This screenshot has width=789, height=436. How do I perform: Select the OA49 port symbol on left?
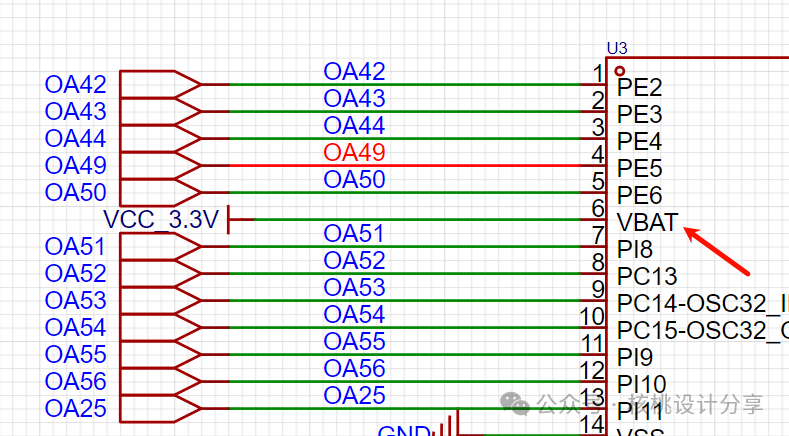160,165
